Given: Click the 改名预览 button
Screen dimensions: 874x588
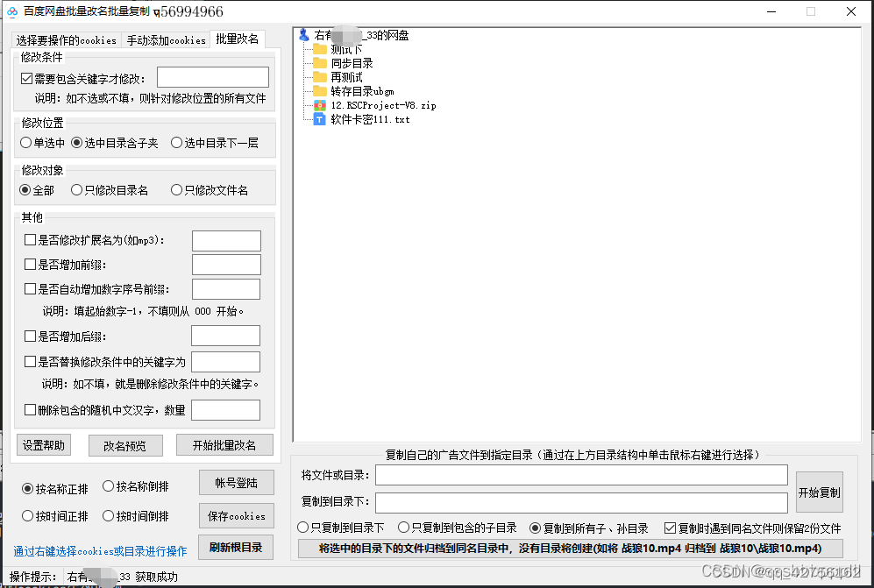Looking at the screenshot, I should (x=125, y=445).
